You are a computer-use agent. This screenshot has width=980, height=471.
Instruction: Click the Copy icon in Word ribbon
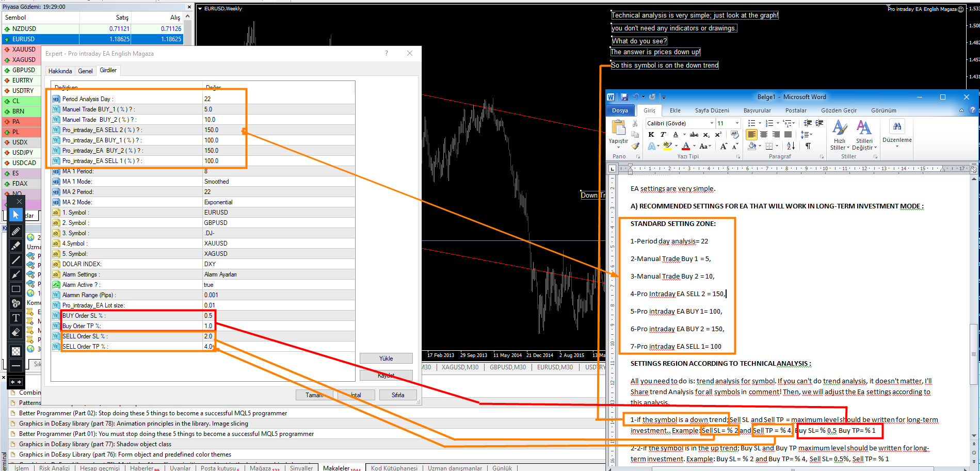coord(635,135)
